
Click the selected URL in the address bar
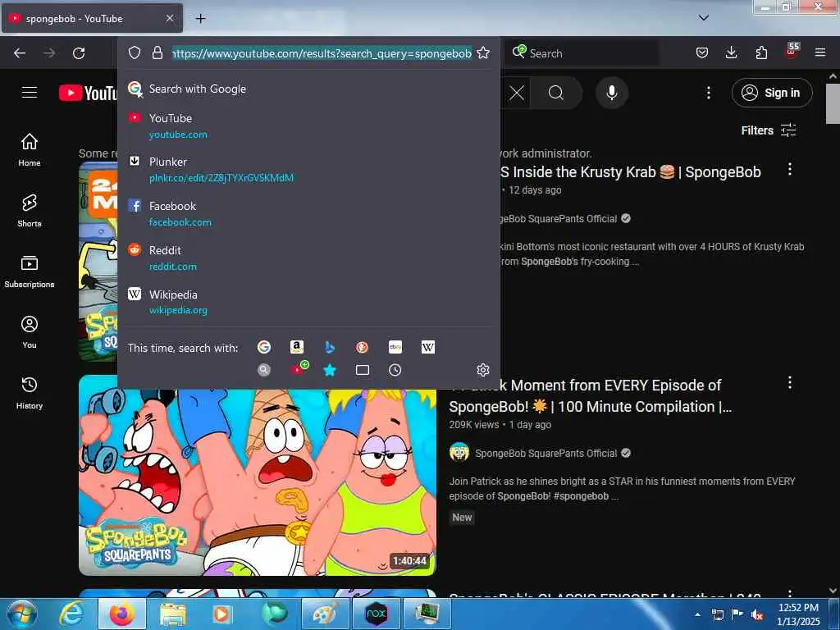point(322,53)
